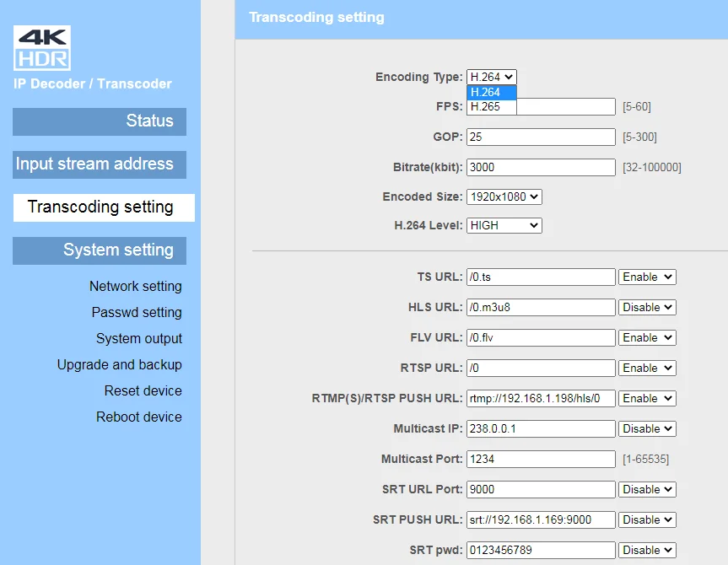Go to Network setting
This screenshot has height=565, width=728.
[x=135, y=286]
